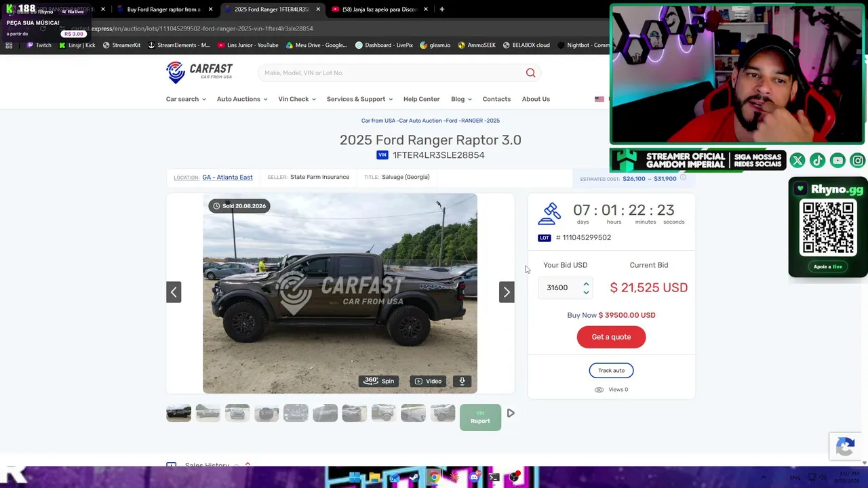Click the CarFast logo
This screenshot has height=488, width=868.
coord(199,73)
